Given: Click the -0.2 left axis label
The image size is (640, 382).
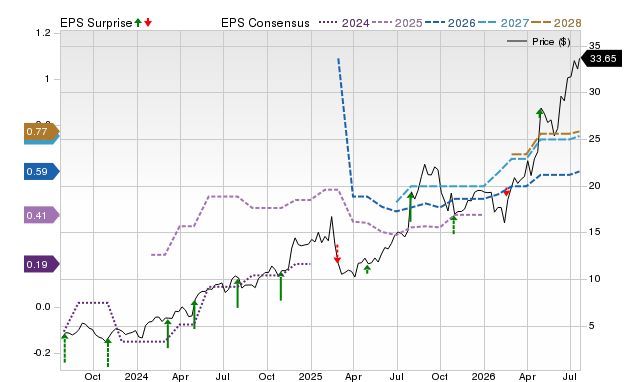Looking at the screenshot, I should click(x=42, y=353).
